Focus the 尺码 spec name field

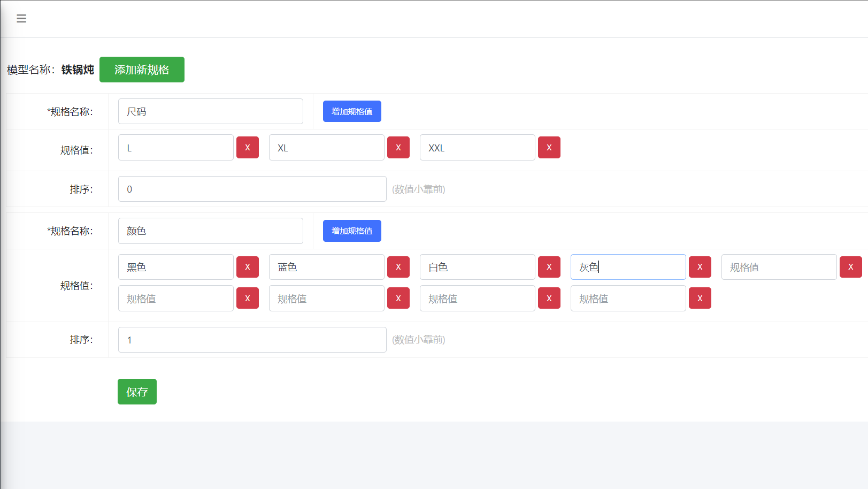pyautogui.click(x=210, y=111)
